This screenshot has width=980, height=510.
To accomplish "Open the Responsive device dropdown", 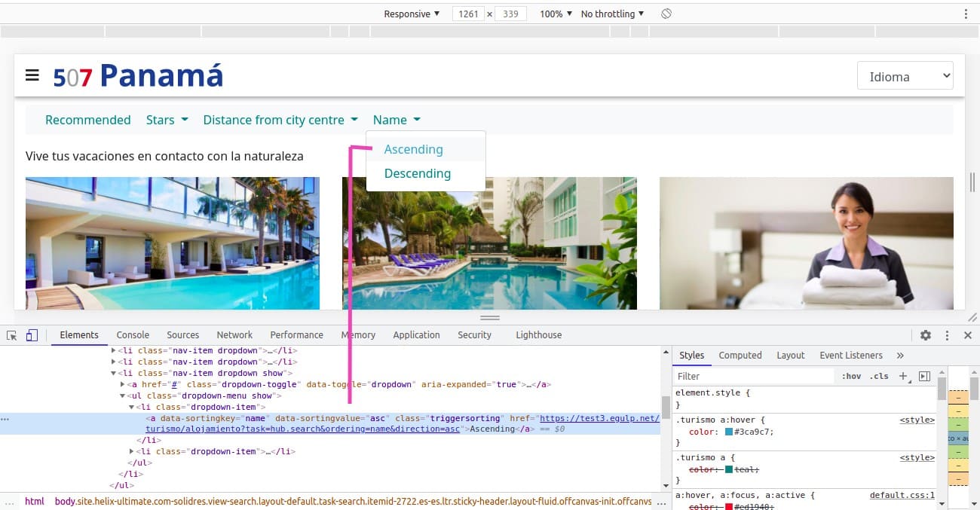I will 411,14.
